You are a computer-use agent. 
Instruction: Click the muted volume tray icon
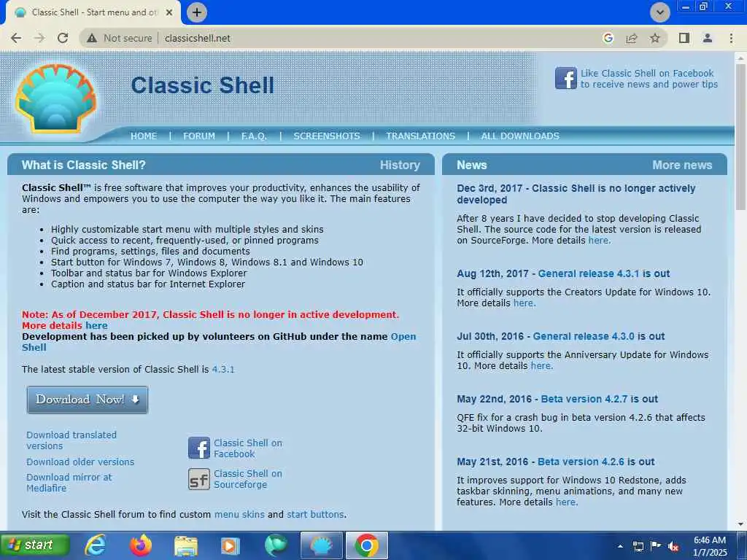(673, 546)
